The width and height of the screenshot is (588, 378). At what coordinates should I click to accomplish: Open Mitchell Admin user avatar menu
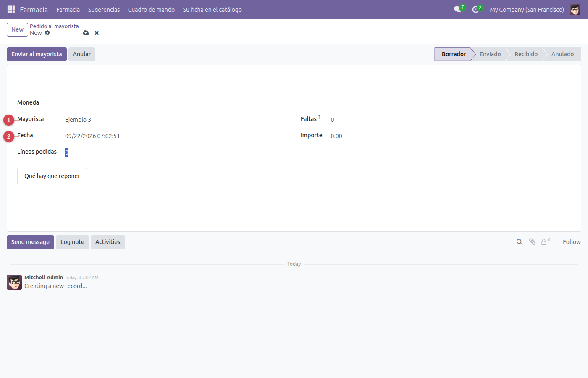575,9
